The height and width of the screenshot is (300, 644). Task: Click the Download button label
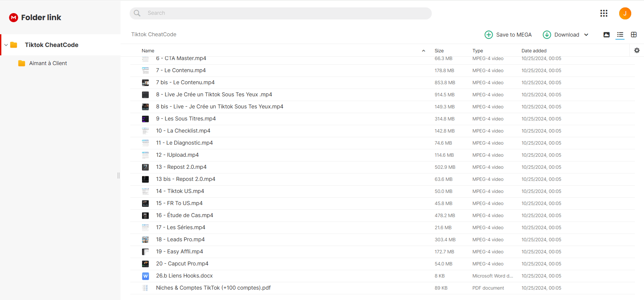tap(567, 35)
